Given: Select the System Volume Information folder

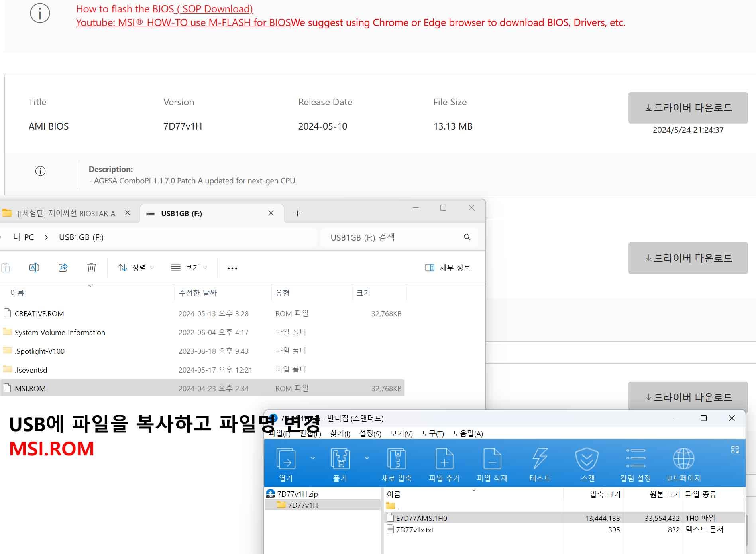Looking at the screenshot, I should pos(202,332).
